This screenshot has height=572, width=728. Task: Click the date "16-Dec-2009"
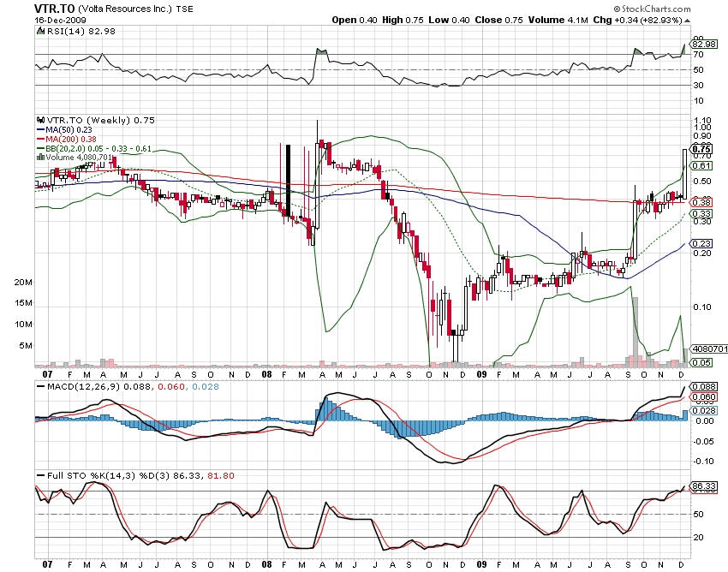tap(60, 21)
